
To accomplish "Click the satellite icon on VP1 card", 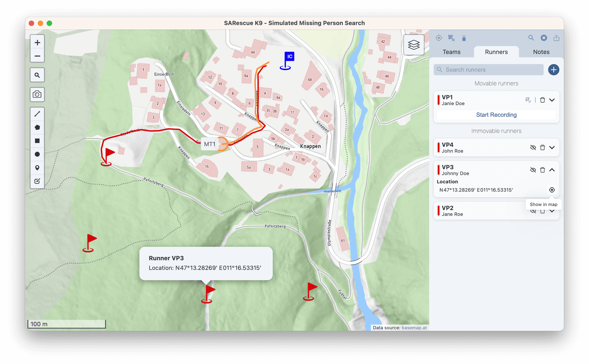I will click(x=528, y=100).
